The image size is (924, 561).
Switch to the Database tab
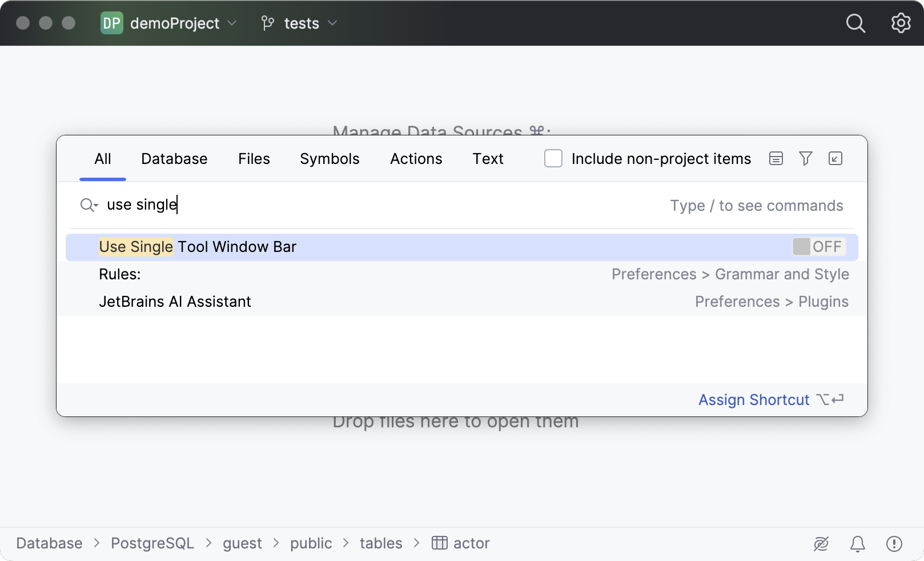174,159
